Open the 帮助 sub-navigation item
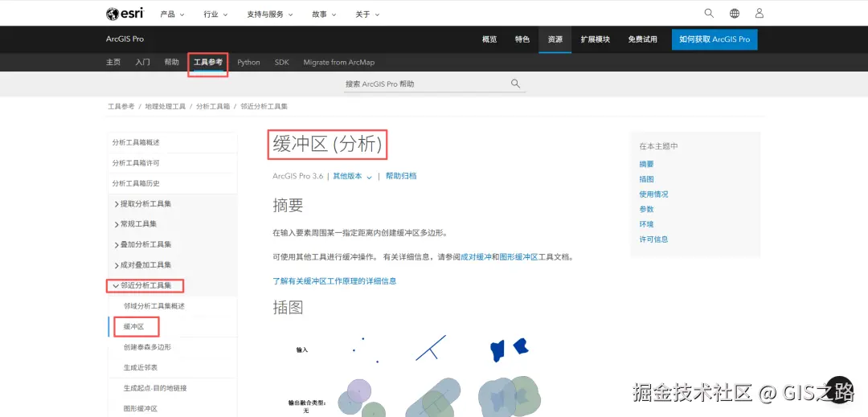 [x=172, y=62]
